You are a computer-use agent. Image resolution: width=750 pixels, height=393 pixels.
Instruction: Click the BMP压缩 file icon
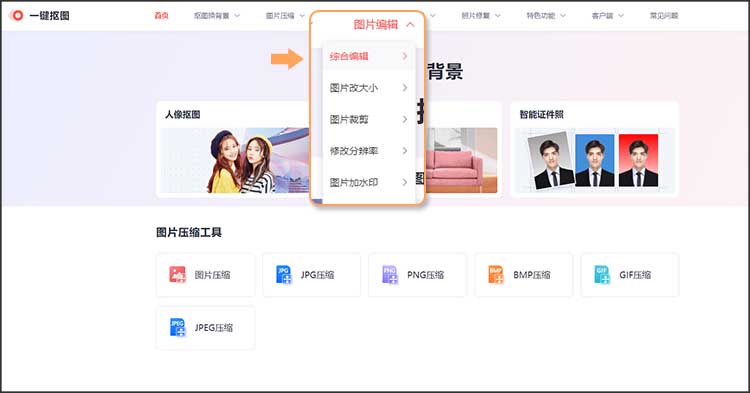click(x=496, y=274)
